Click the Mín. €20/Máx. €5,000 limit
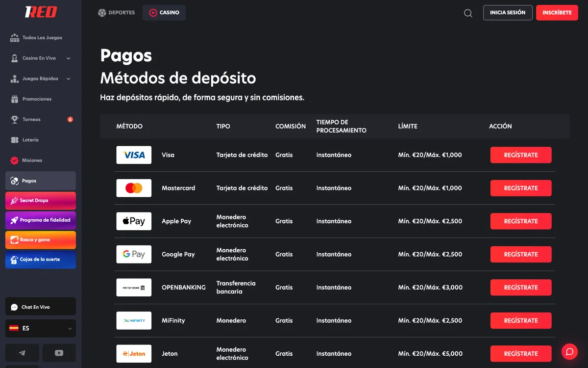 [x=430, y=354]
